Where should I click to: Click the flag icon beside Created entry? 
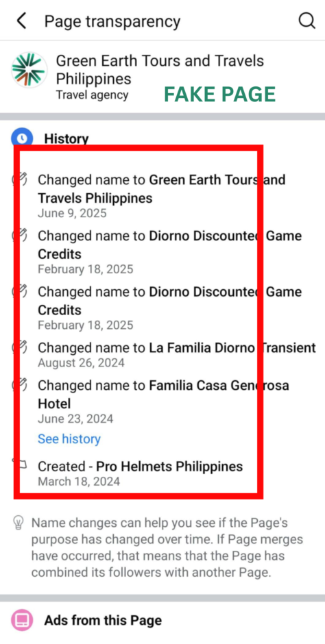click(21, 465)
